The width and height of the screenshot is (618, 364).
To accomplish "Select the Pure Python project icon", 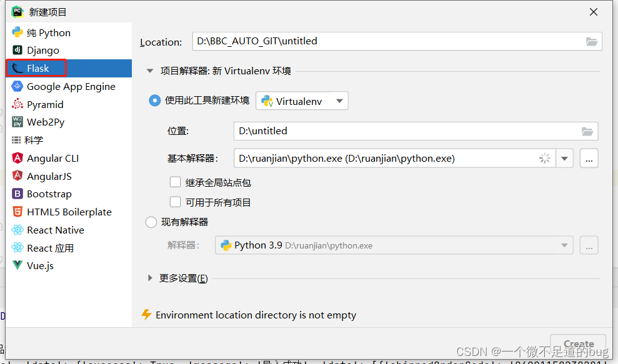I will click(x=17, y=32).
